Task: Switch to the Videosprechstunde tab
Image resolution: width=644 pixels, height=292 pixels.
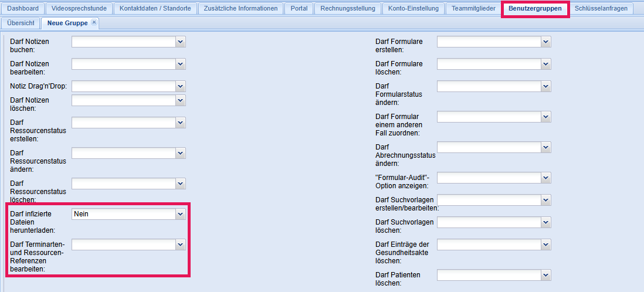Action: (79, 8)
